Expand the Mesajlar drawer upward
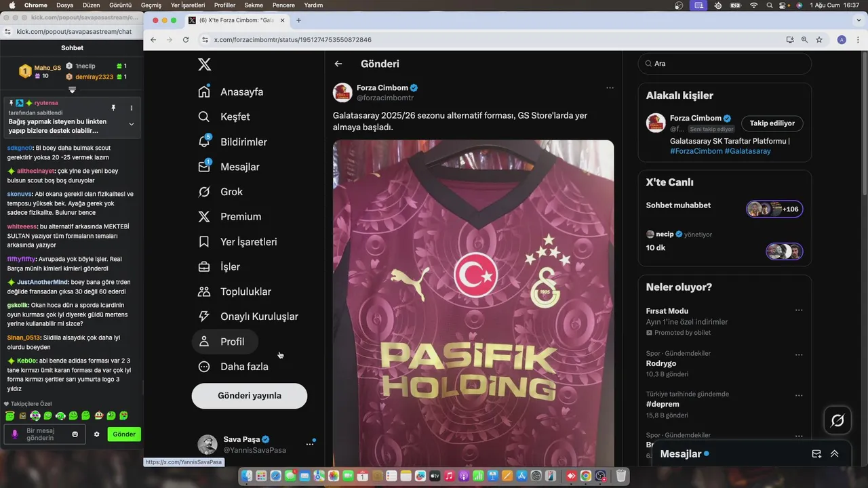The image size is (868, 488). 835,454
